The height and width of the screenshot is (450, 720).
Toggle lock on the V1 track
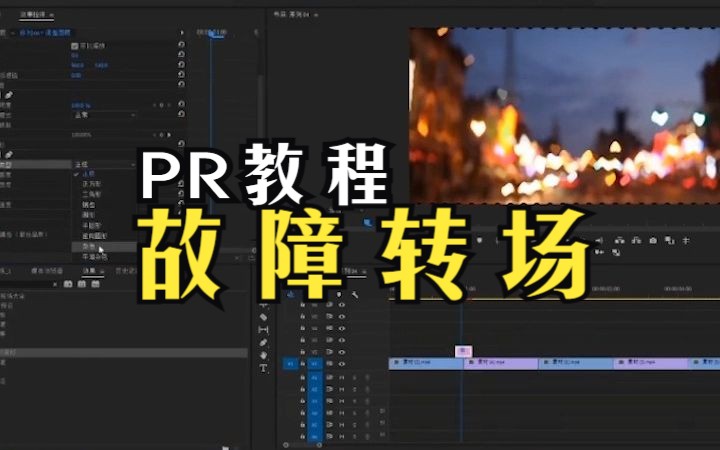(x=303, y=364)
